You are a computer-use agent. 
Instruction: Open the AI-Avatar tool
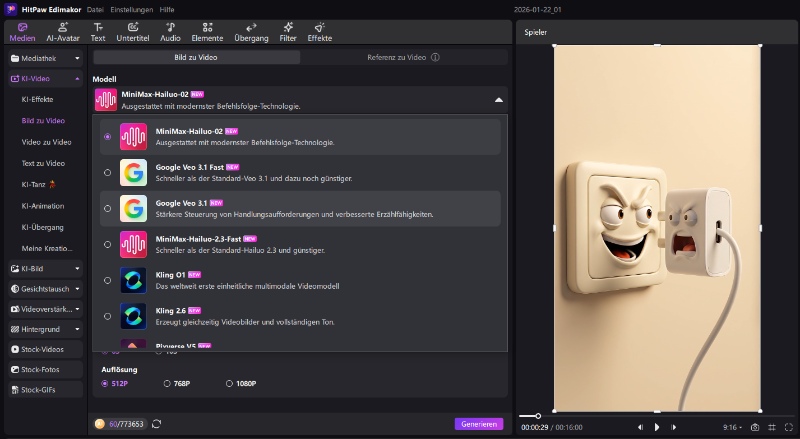pos(63,32)
